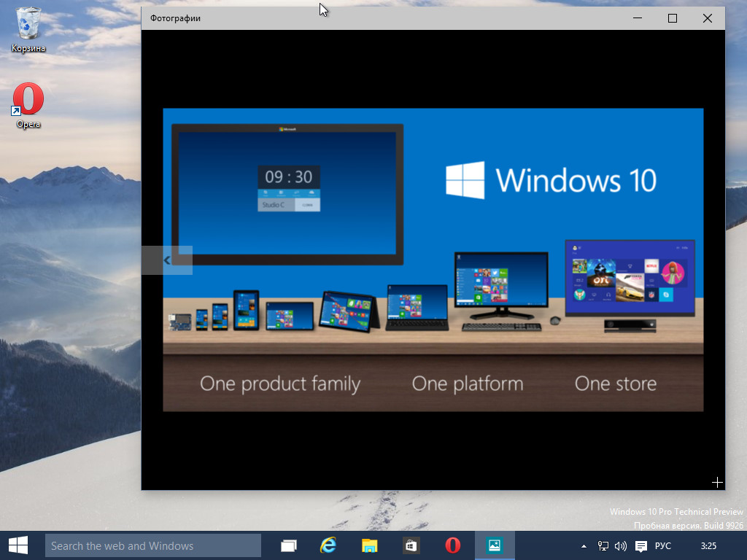Close the Фотографии window

click(708, 18)
